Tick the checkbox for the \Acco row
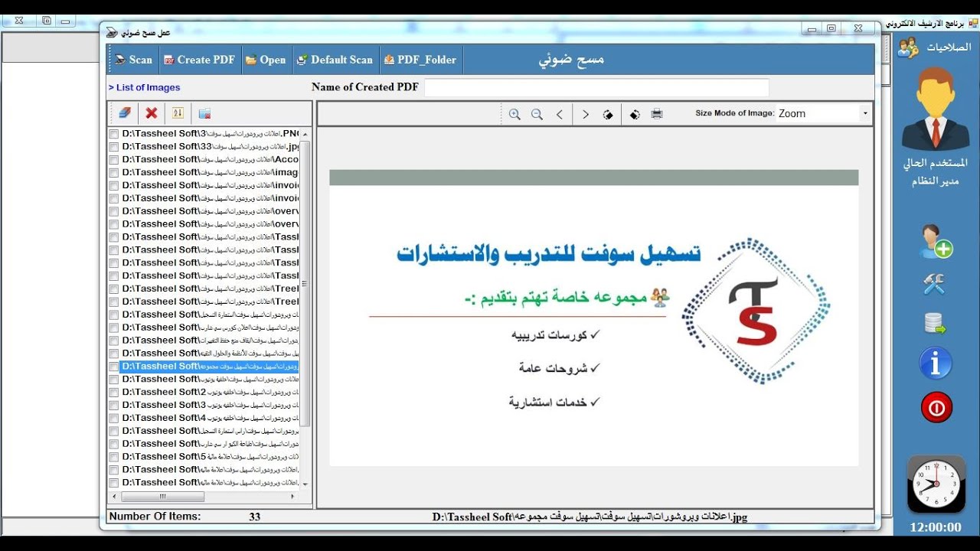This screenshot has height=551, width=980. click(114, 160)
